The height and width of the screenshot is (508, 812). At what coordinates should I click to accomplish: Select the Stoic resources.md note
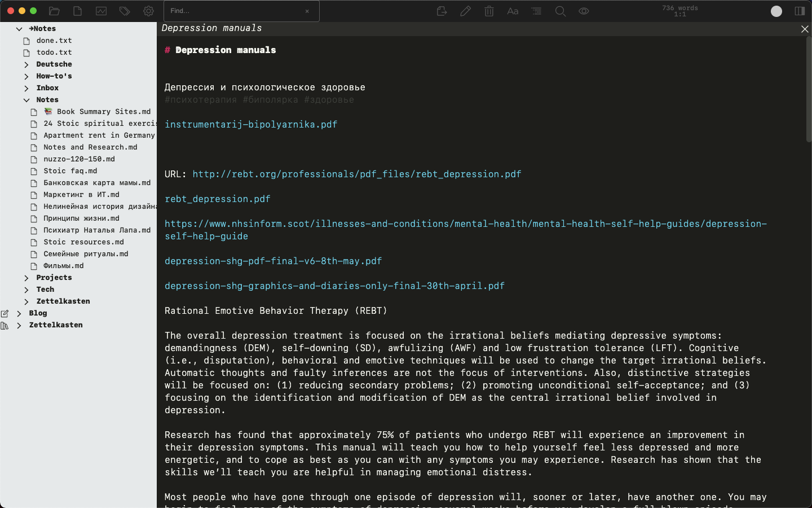point(84,242)
